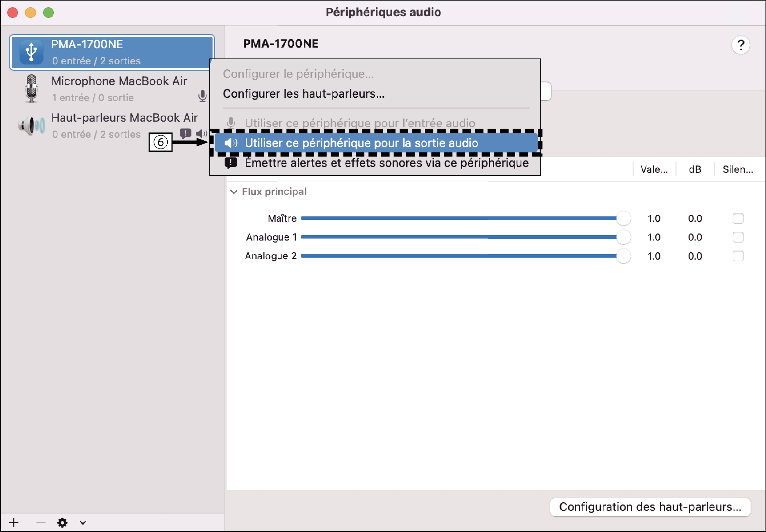Select the USB device icon for PMA-1700NE
The height and width of the screenshot is (532, 766).
[31, 52]
